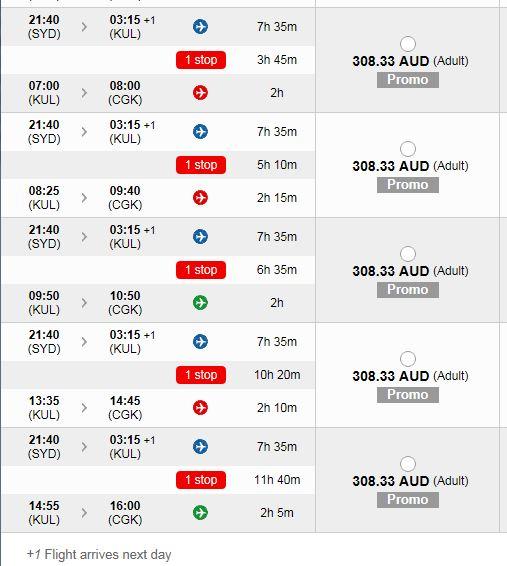Image resolution: width=507 pixels, height=566 pixels.
Task: Click red airline icon on 13:35 KUL-CGK flight
Action: 200,408
